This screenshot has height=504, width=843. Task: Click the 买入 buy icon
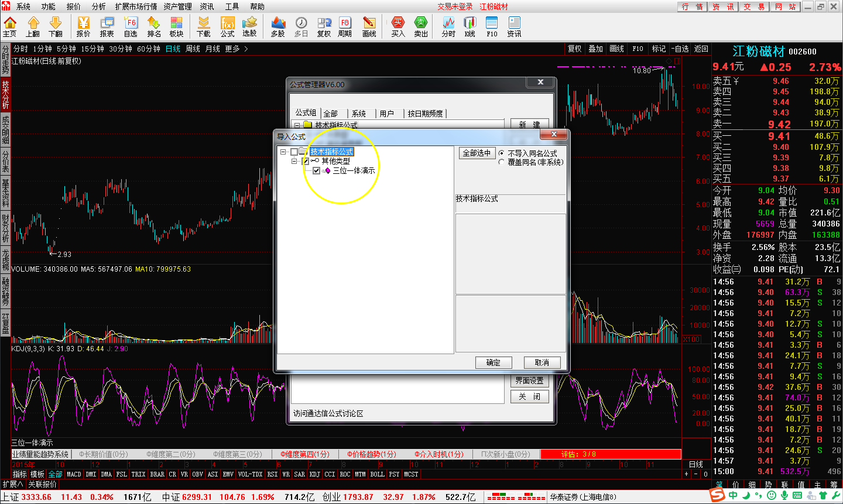click(398, 26)
